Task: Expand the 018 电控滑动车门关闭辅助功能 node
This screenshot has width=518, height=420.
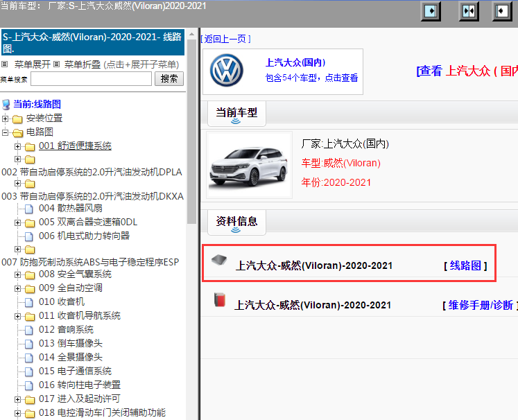Action: [17, 413]
